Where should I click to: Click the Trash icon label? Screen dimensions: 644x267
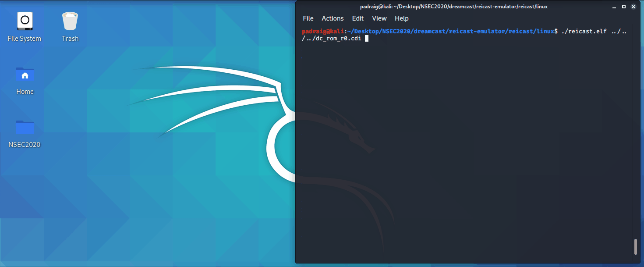pos(70,39)
